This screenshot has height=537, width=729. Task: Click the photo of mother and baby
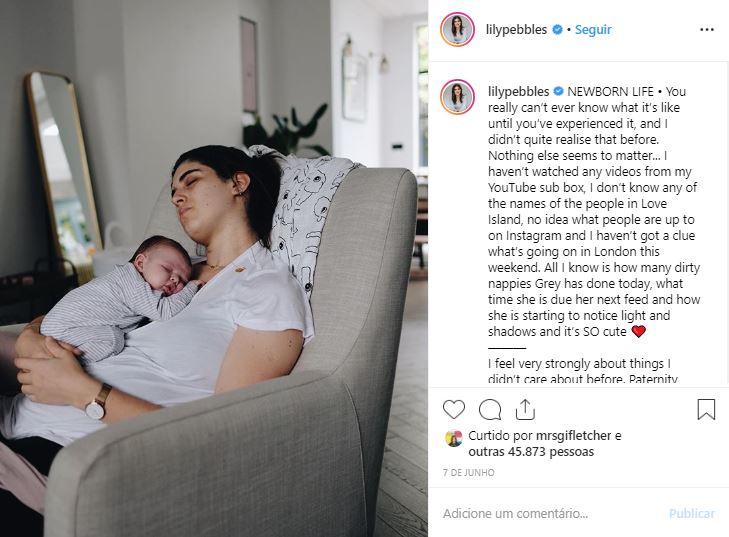click(x=214, y=268)
